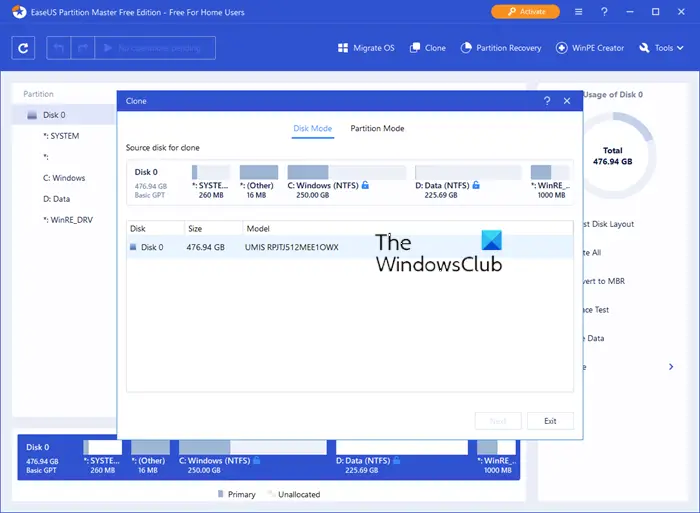This screenshot has height=513, width=700.
Task: Click the 476.94 GB size cell
Action: click(205, 247)
